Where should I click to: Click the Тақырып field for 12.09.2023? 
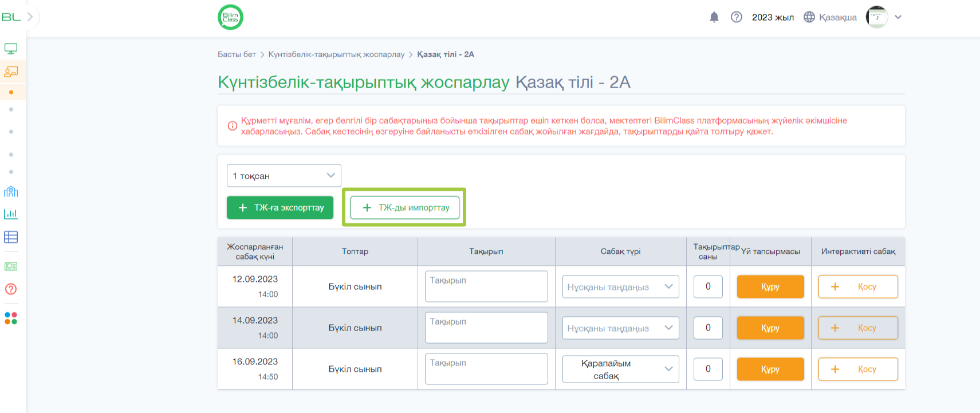coord(486,286)
